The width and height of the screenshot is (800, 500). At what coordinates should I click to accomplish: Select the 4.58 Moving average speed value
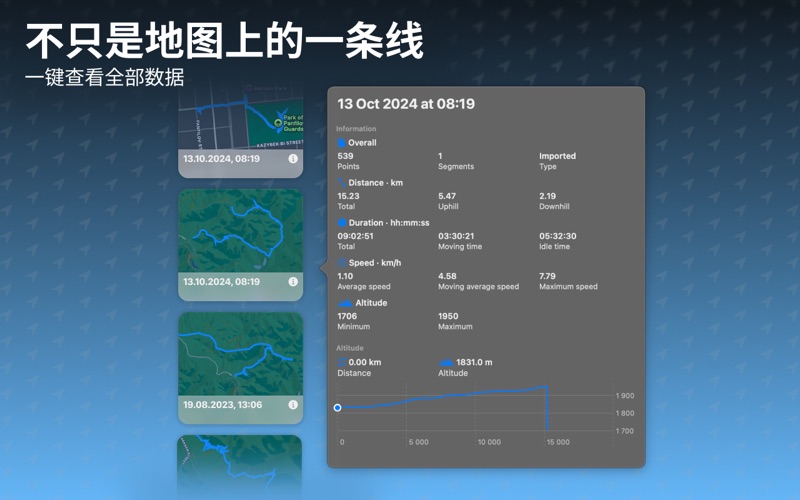click(447, 276)
